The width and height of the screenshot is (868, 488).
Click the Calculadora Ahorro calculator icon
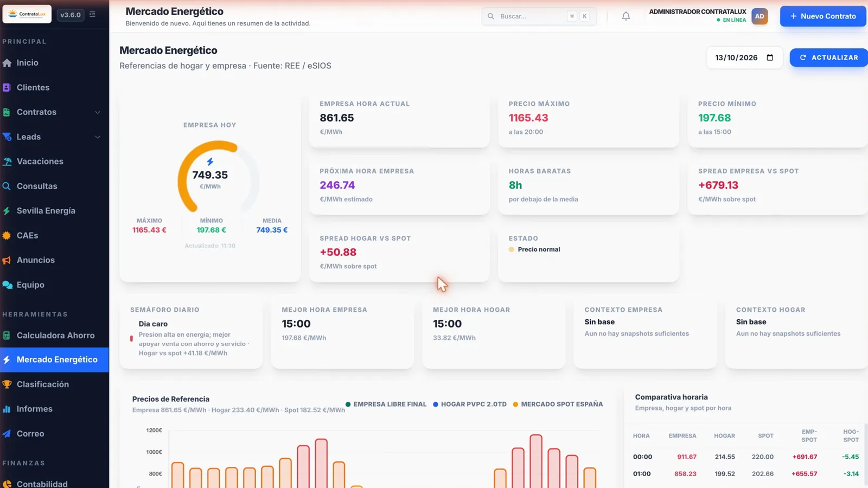tap(7, 336)
